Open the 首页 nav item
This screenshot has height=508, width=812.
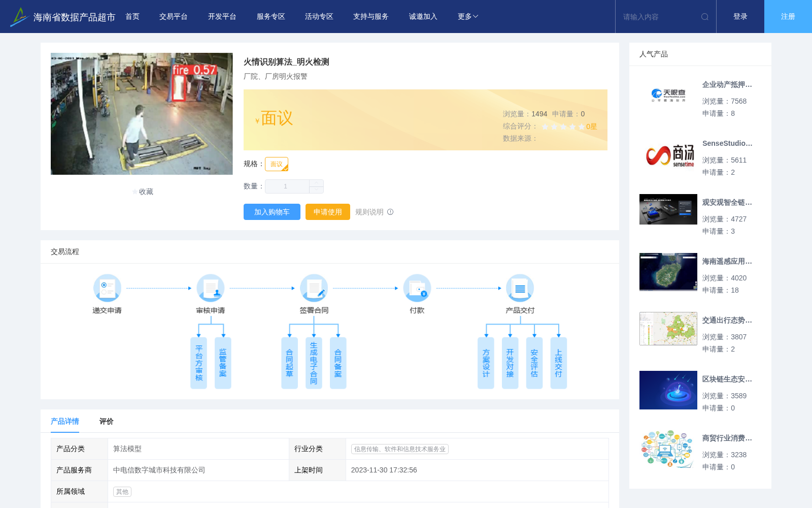click(132, 17)
